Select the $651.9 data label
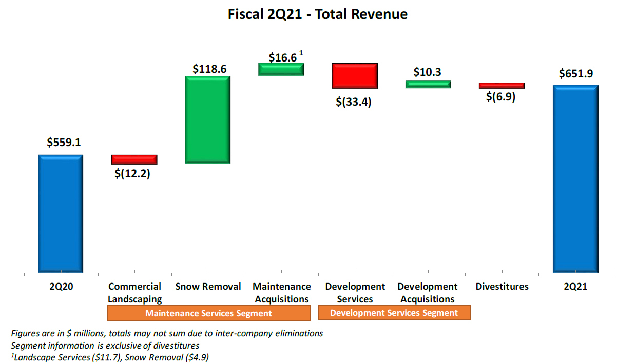 pyautogui.click(x=576, y=73)
